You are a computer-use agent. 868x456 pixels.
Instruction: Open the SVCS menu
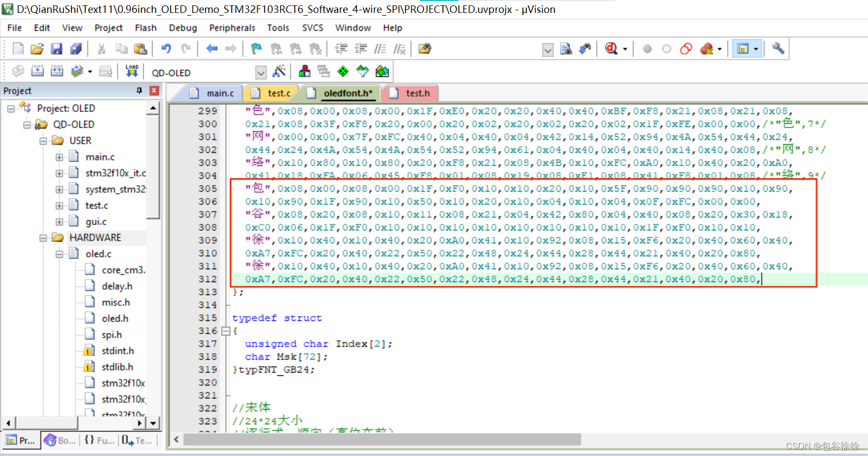[x=313, y=28]
